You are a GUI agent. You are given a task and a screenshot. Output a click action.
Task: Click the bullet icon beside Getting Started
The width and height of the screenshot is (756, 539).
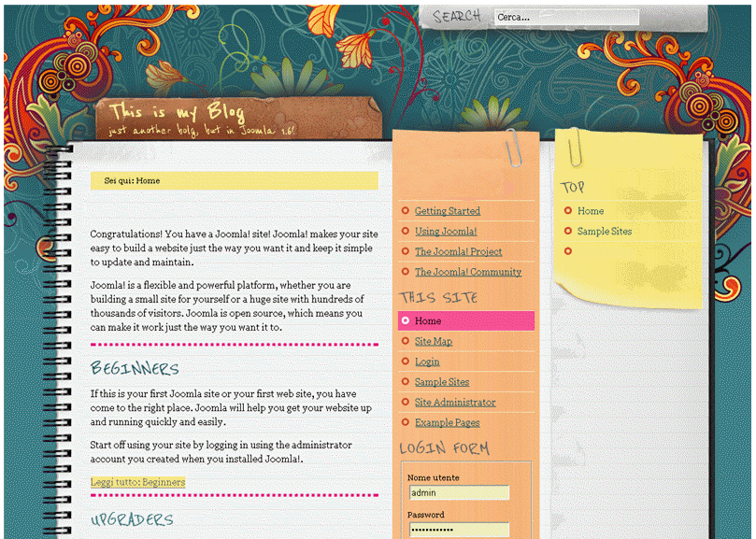pos(405,211)
